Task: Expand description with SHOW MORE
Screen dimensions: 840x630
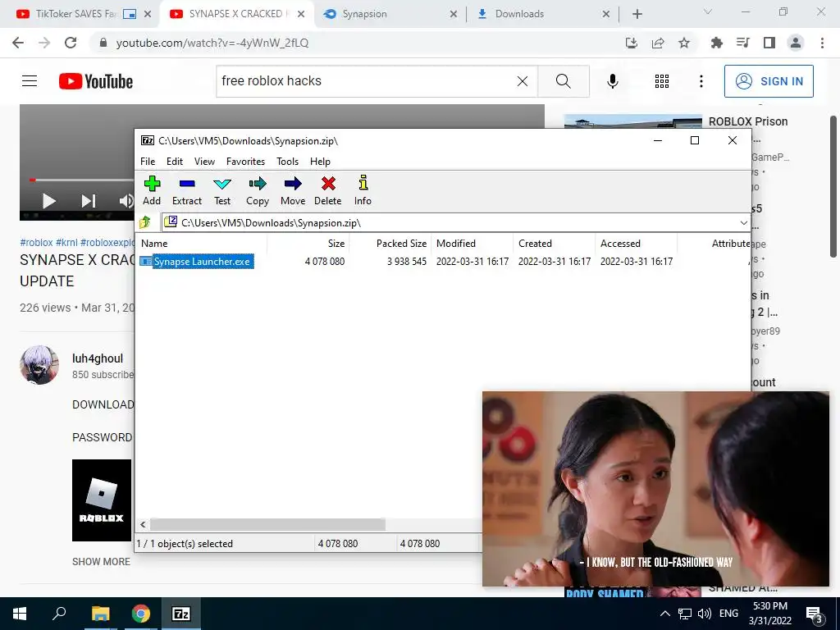Action: pyautogui.click(x=101, y=561)
